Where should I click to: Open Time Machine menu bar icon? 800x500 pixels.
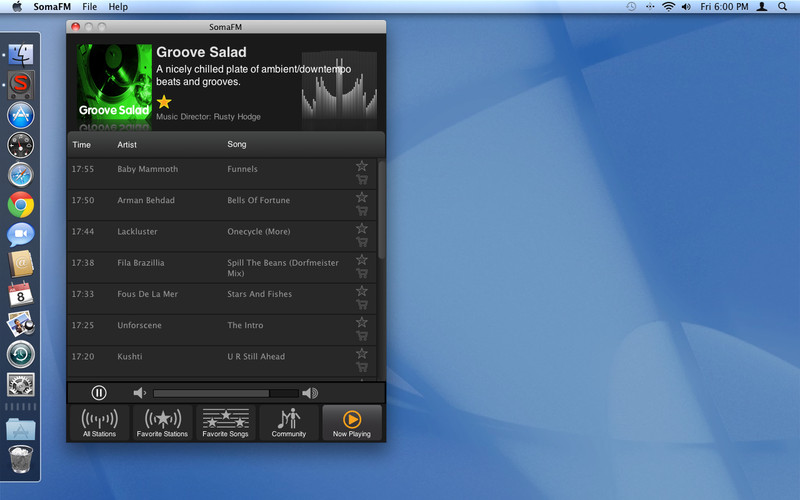(x=631, y=7)
